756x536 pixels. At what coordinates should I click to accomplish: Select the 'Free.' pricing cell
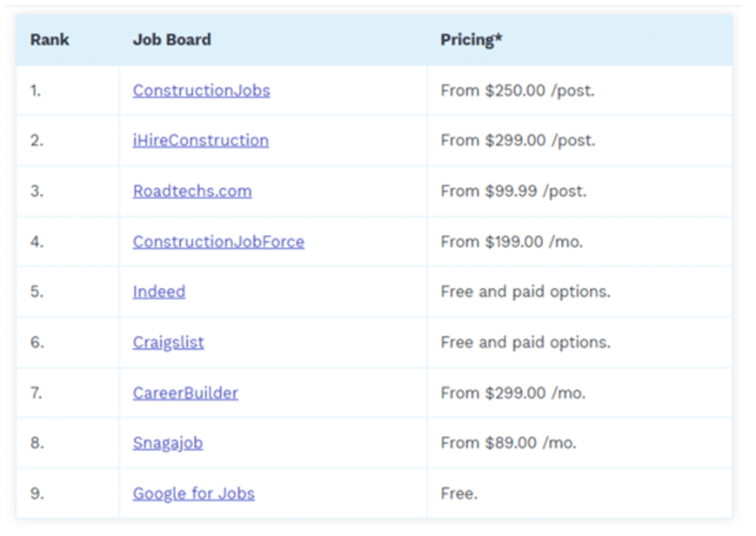[579, 493]
